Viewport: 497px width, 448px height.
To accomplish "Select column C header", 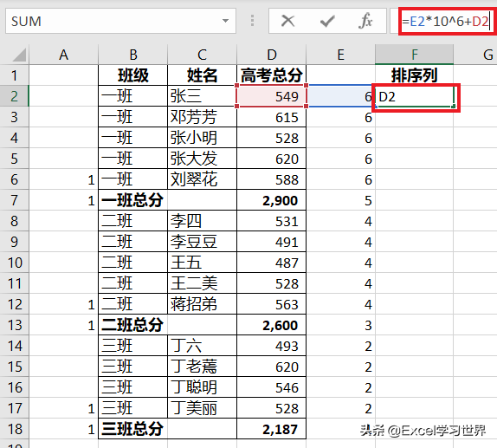I will coord(202,55).
